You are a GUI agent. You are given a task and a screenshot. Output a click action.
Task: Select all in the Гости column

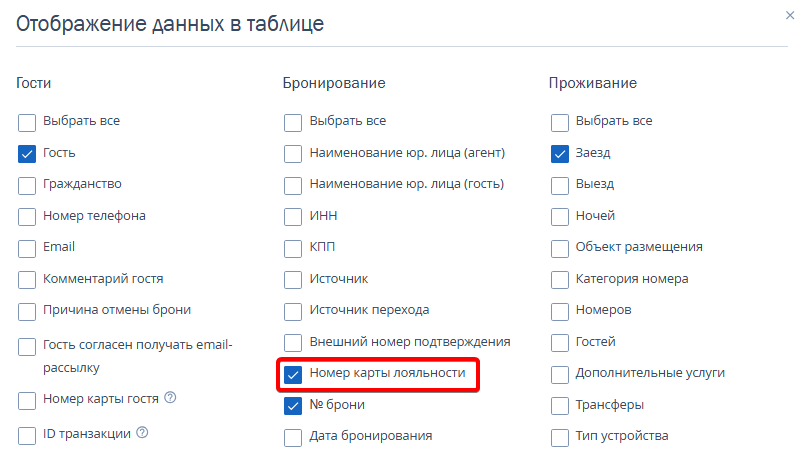(27, 123)
